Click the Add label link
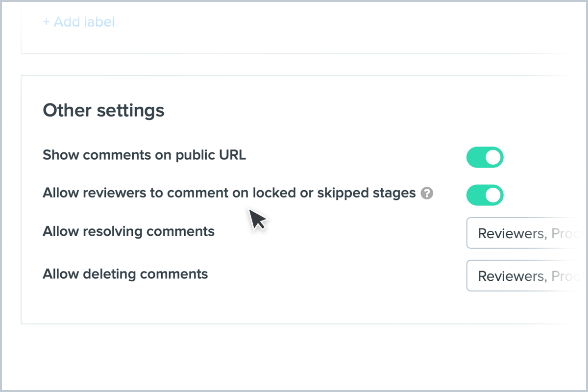588x392 pixels. 79,22
